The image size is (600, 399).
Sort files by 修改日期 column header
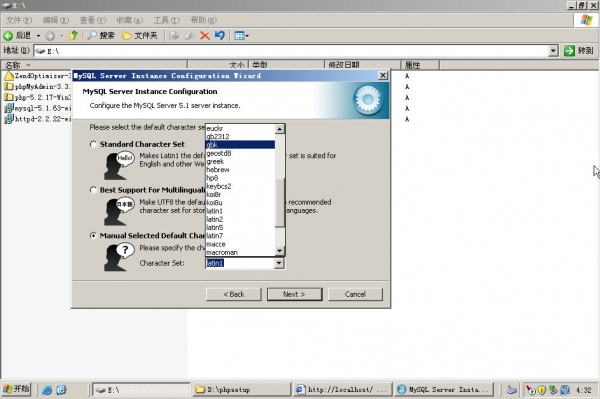tap(362, 65)
